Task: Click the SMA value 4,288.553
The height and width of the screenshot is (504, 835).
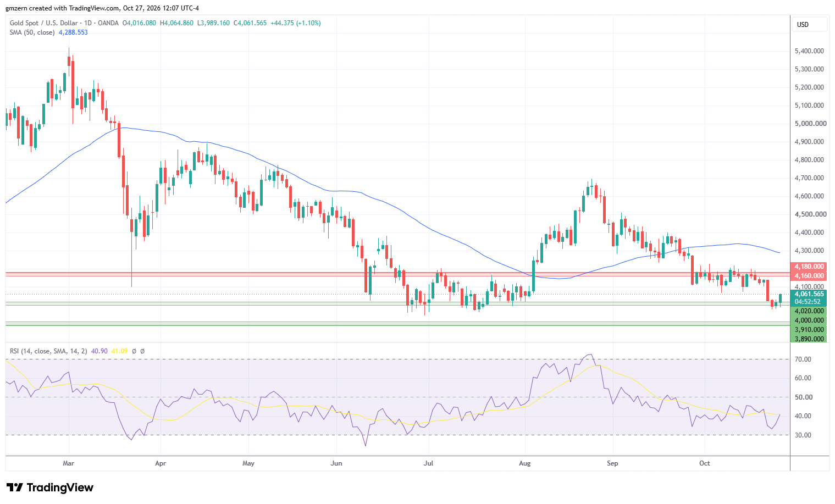Action: point(73,32)
